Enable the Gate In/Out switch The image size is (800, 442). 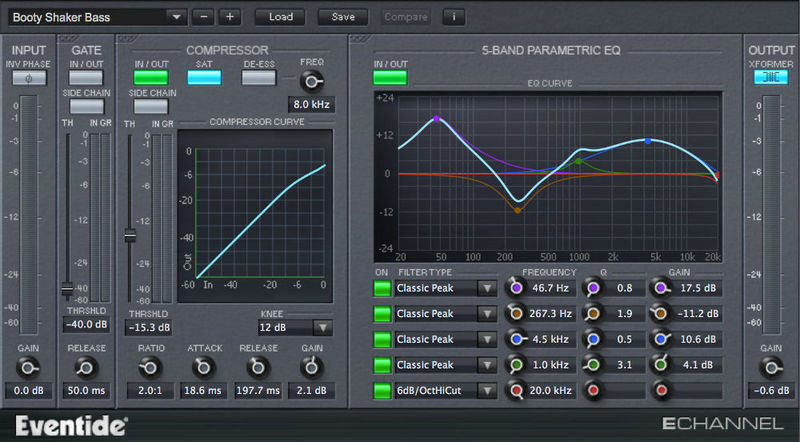pyautogui.click(x=87, y=77)
